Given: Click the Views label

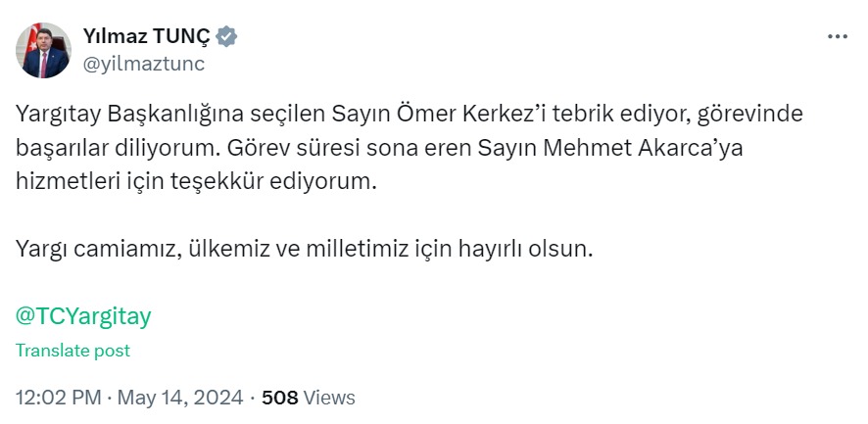Looking at the screenshot, I should pyautogui.click(x=329, y=398).
